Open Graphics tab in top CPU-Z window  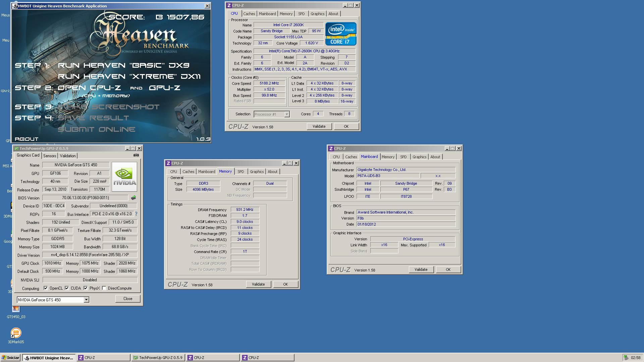[x=317, y=14]
